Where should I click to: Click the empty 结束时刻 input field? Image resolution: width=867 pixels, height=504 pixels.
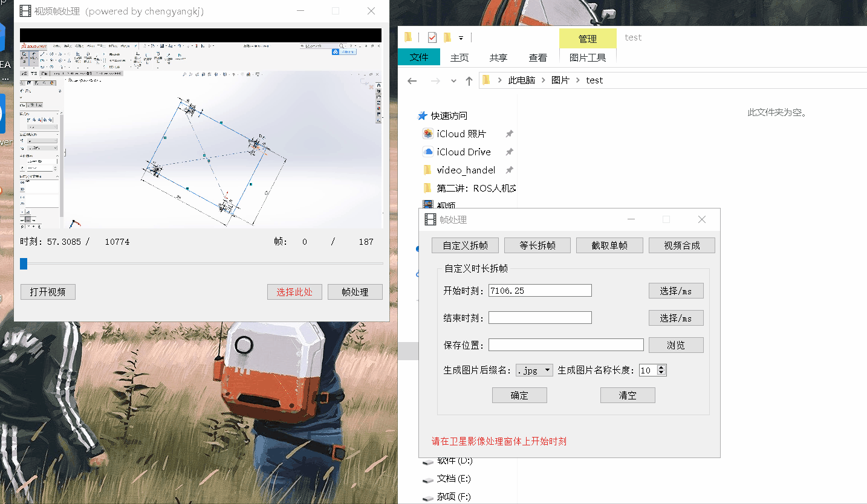[x=540, y=318]
